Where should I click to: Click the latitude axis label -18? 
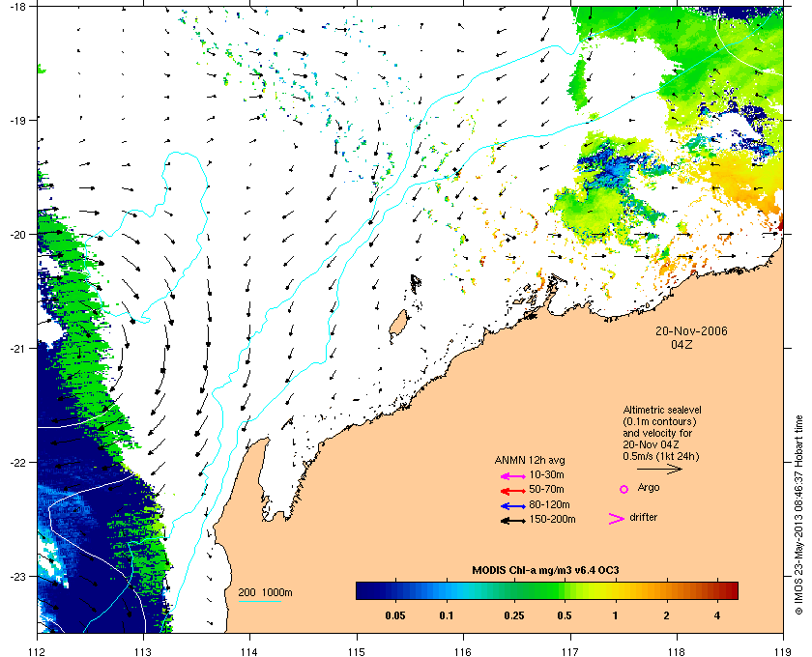click(16, 6)
